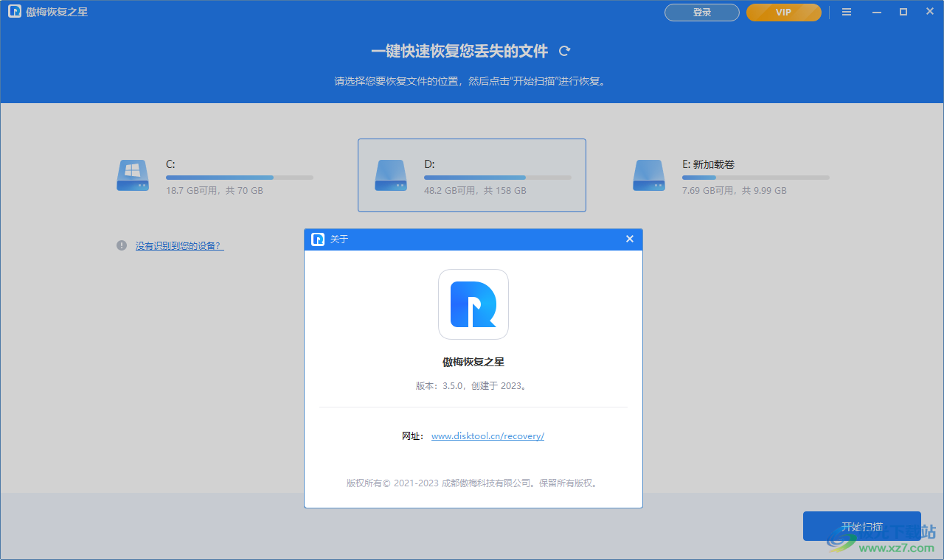Click 开始扫描 to begin scanning

pos(862,526)
